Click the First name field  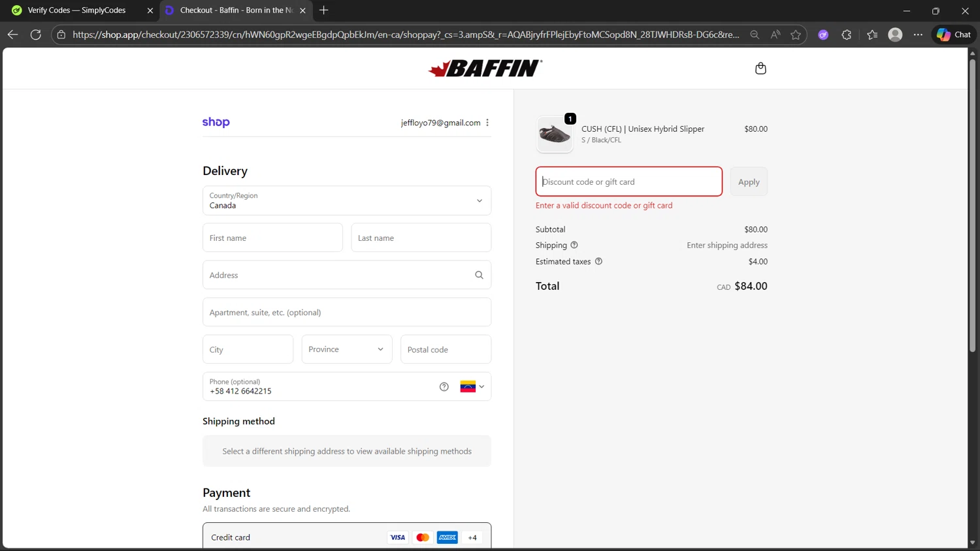point(272,238)
